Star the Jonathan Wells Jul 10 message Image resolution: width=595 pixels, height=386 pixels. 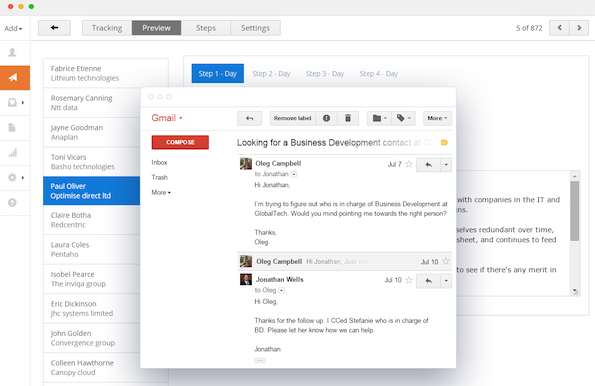click(409, 280)
